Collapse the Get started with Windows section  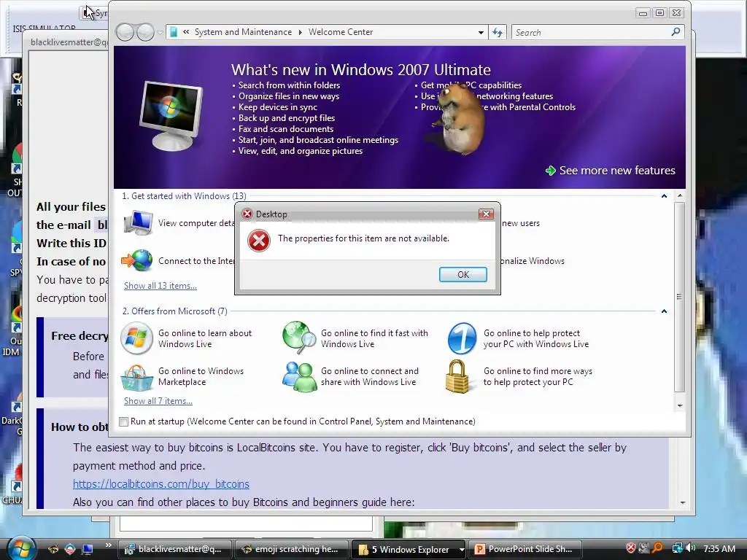(664, 195)
